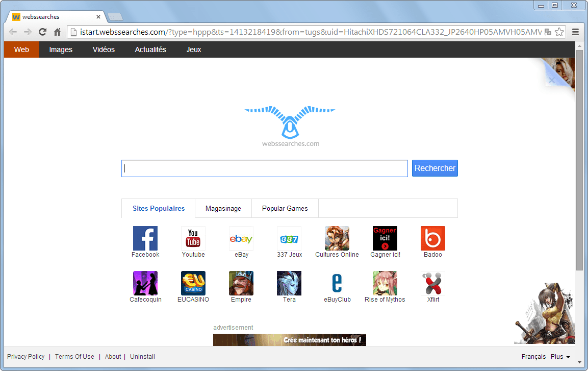Open Cultures Online game icon
This screenshot has width=588, height=371.
coord(337,238)
